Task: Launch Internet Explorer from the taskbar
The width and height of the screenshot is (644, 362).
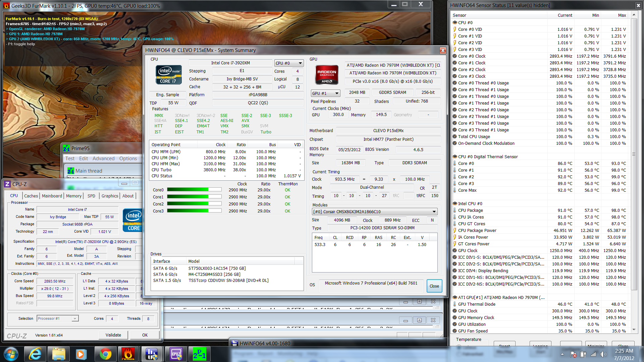Action: (35, 354)
